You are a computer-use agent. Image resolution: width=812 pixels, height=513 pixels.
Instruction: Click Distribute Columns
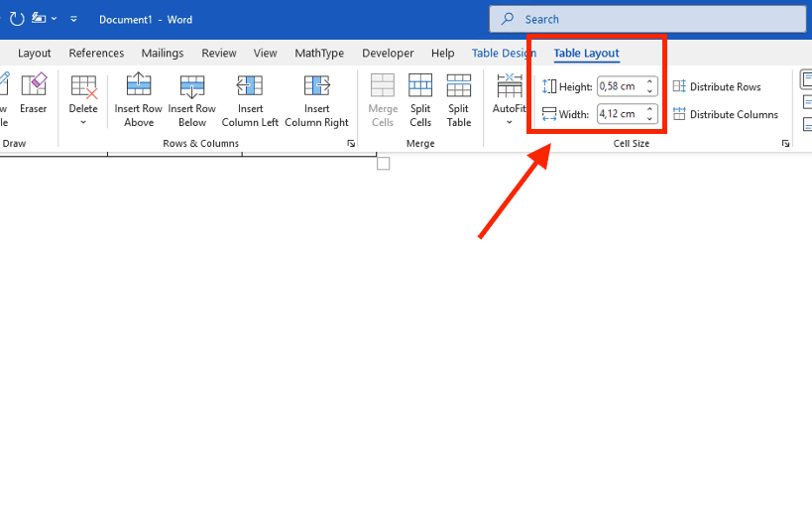[725, 114]
